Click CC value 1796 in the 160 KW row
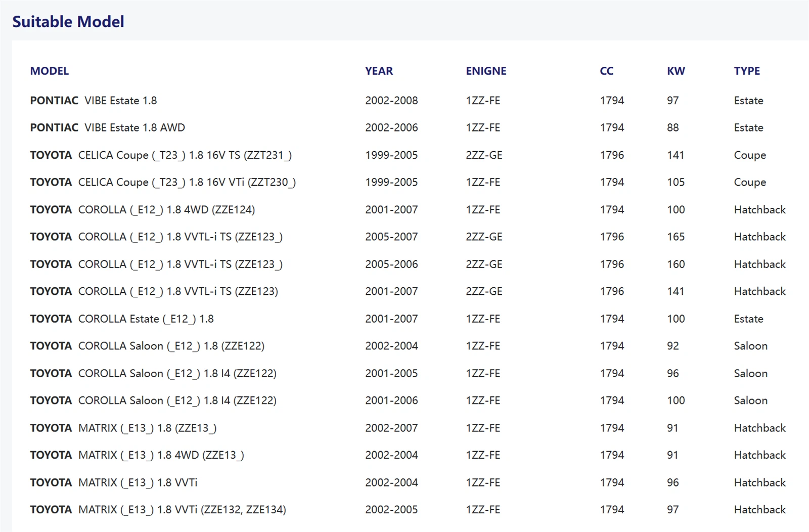Viewport: 809px width, 532px height. (612, 264)
